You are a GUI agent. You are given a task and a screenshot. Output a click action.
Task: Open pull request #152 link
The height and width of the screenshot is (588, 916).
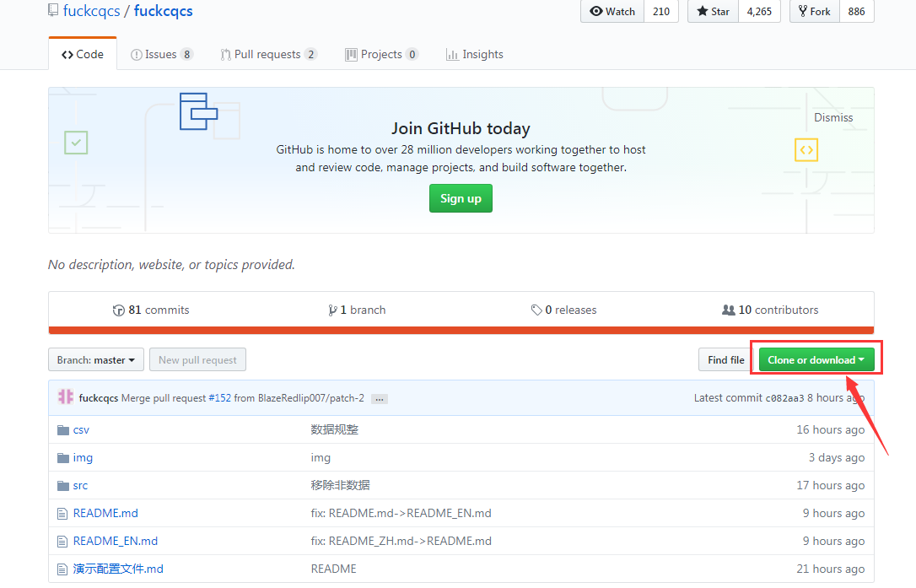tap(219, 398)
